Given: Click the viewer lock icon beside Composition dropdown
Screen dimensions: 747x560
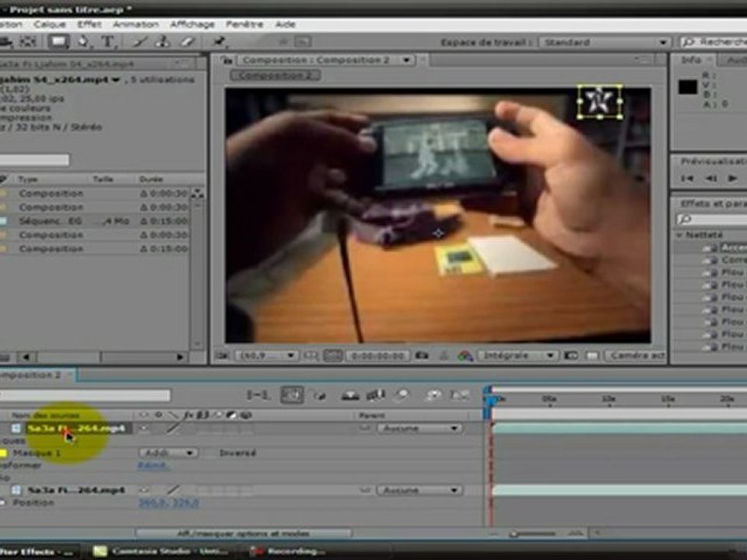Looking at the screenshot, I should pyautogui.click(x=227, y=60).
